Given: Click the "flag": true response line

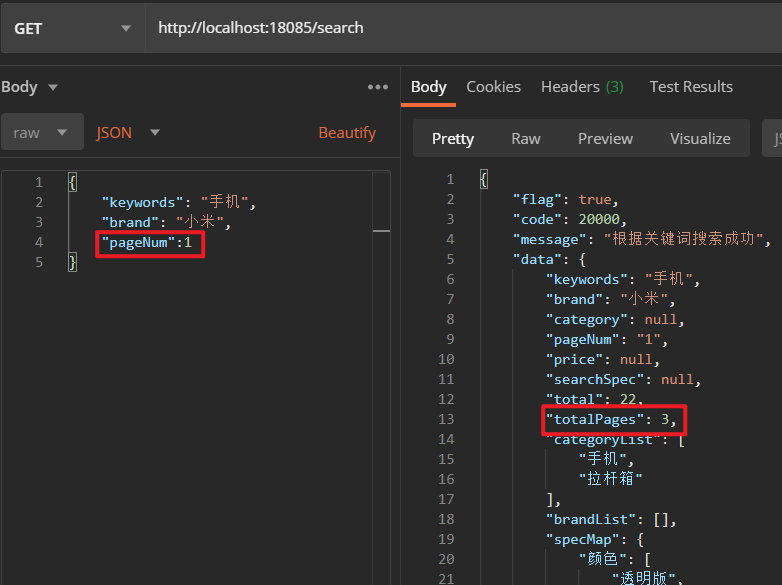Looking at the screenshot, I should click(566, 200).
